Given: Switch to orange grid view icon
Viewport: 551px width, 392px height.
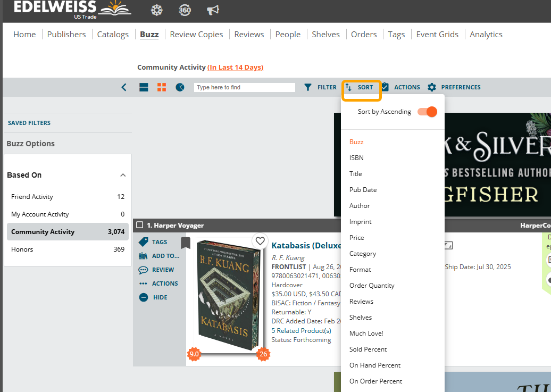Looking at the screenshot, I should (x=162, y=87).
